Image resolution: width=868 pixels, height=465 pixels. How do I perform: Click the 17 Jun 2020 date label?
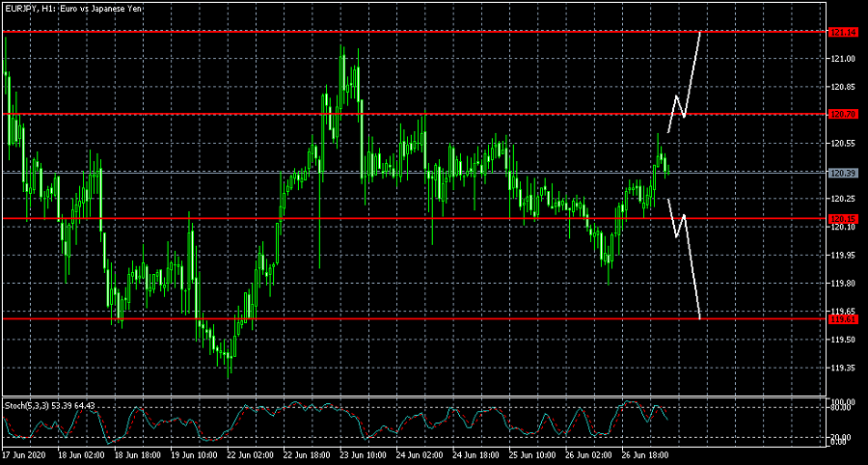23,453
